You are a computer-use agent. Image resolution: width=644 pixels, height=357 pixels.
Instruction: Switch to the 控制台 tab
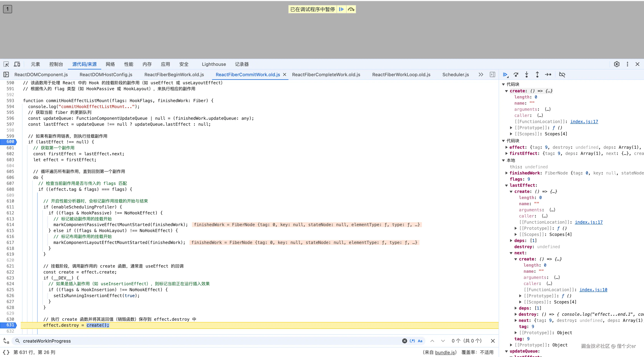[56, 64]
